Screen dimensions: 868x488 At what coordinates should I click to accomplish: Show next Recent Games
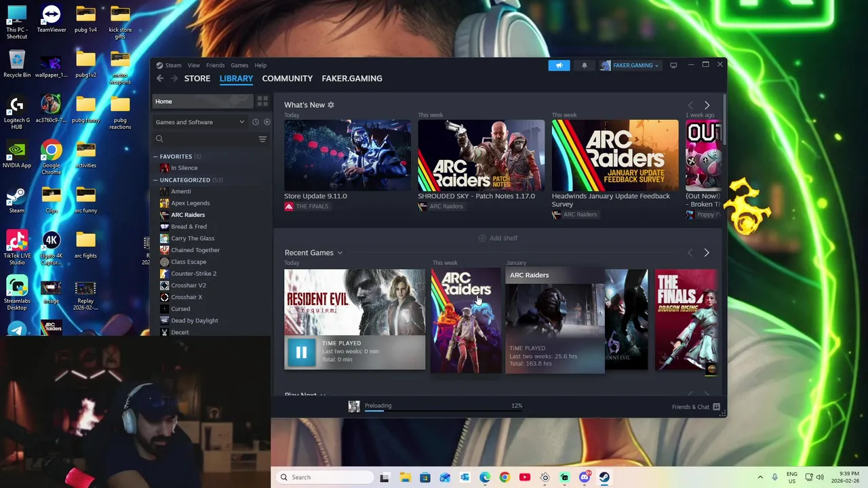[x=707, y=253]
